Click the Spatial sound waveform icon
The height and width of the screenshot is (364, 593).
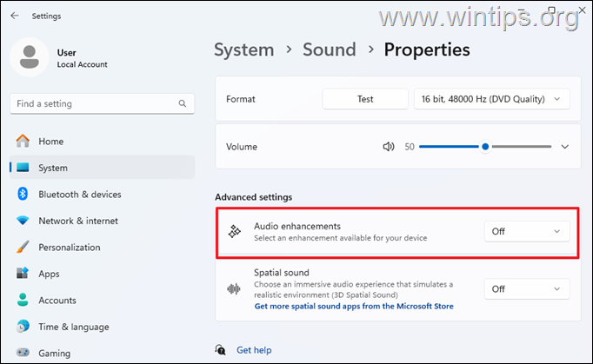click(x=234, y=289)
